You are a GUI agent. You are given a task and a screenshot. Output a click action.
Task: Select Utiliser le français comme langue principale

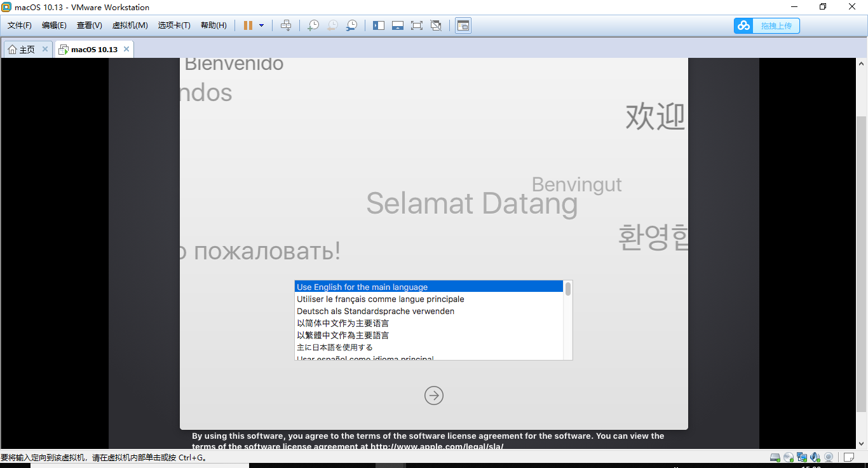click(429, 299)
